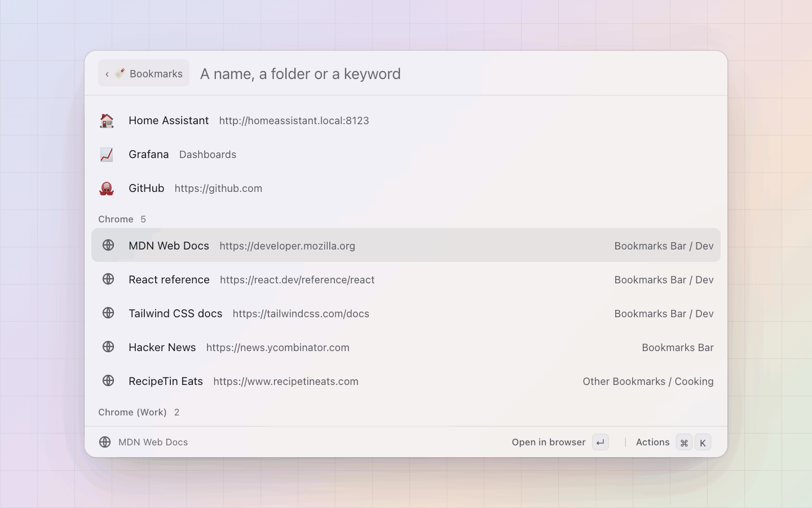Click the globe icon in the bottom status bar
The image size is (812, 508).
point(105,442)
